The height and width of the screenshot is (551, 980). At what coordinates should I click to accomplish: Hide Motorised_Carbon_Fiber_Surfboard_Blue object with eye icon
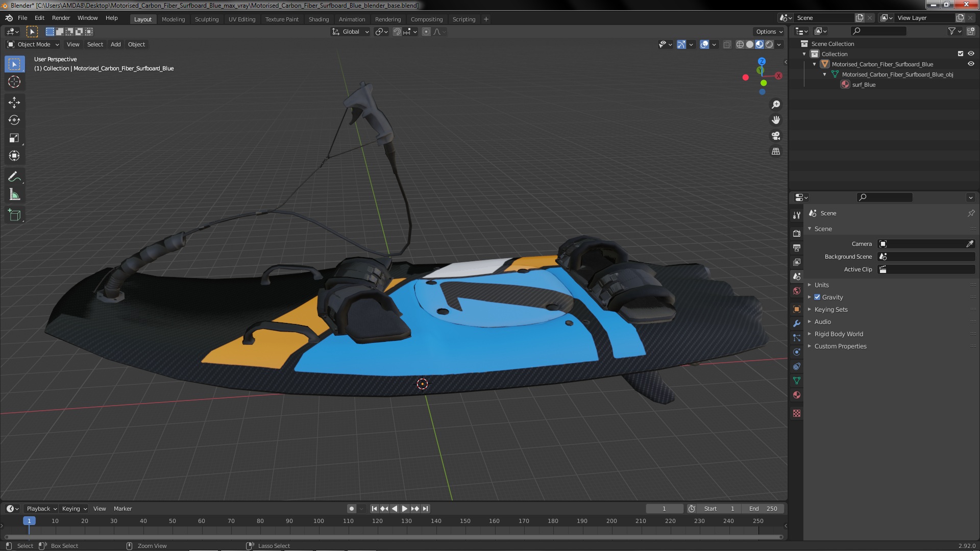(971, 64)
